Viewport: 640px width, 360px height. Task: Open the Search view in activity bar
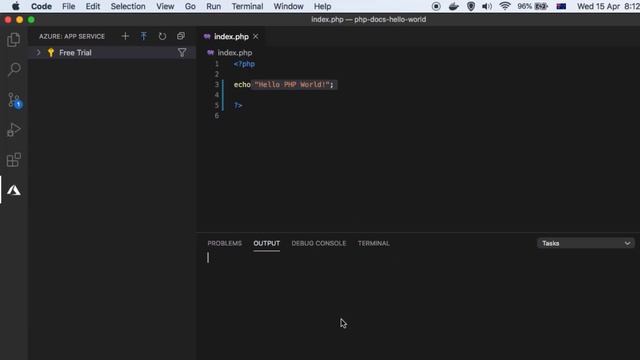pyautogui.click(x=14, y=69)
